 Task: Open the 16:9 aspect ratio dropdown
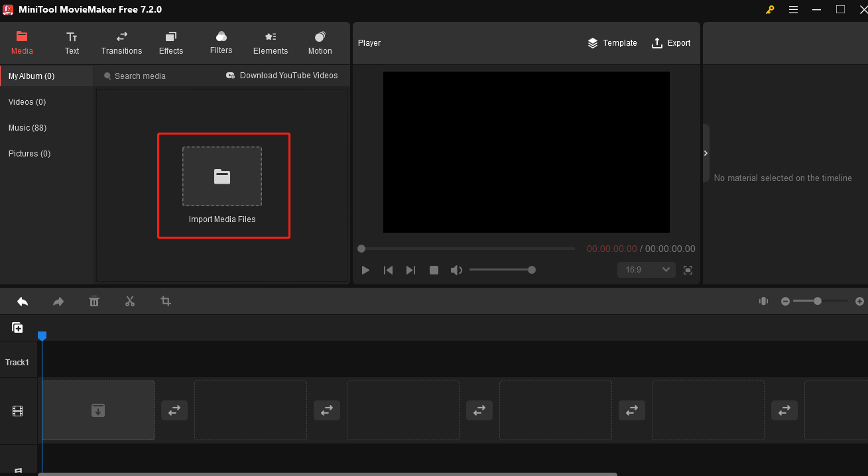(647, 270)
